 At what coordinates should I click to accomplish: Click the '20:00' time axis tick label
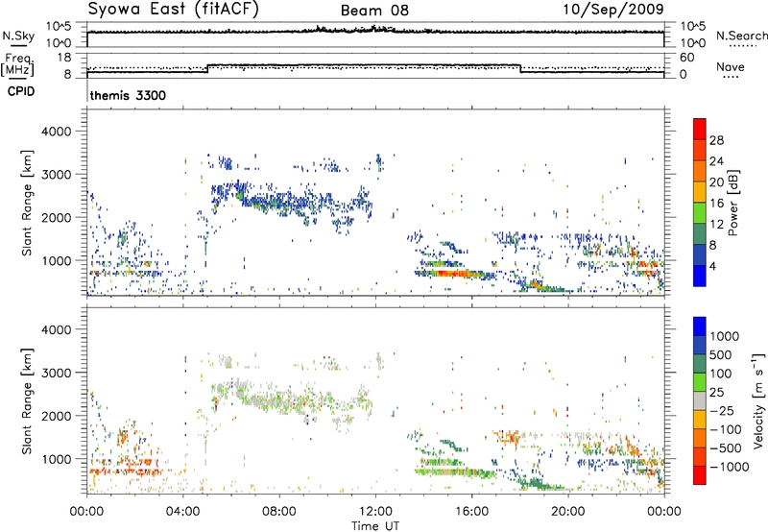[568, 512]
